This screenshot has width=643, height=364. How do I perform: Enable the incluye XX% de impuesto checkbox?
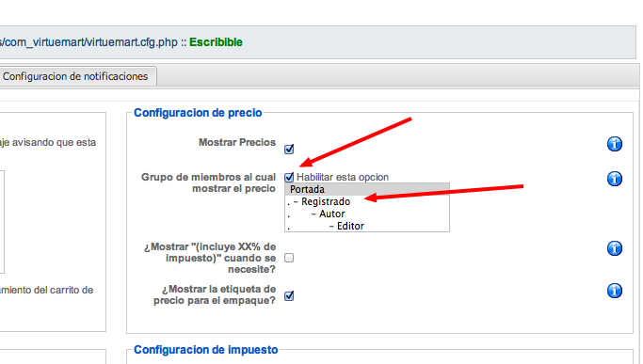[289, 258]
